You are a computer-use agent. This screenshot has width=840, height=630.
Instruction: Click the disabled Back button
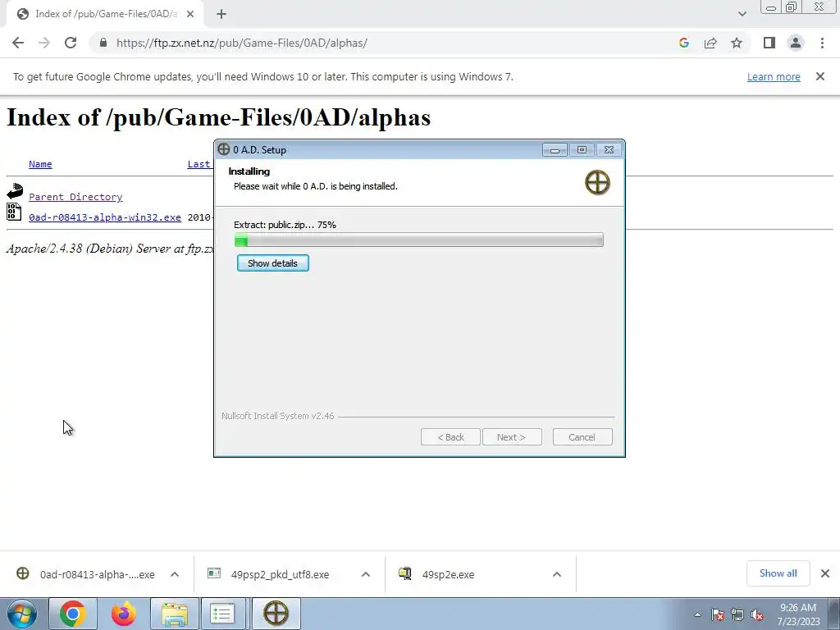tap(450, 437)
